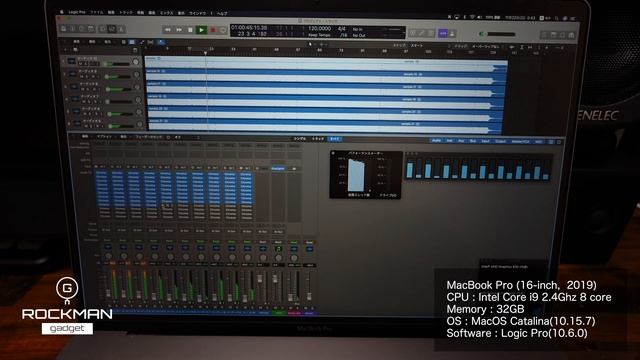Toggle the Aux channel filter in Mixer
This screenshot has height=360, width=640.
(x=461, y=141)
